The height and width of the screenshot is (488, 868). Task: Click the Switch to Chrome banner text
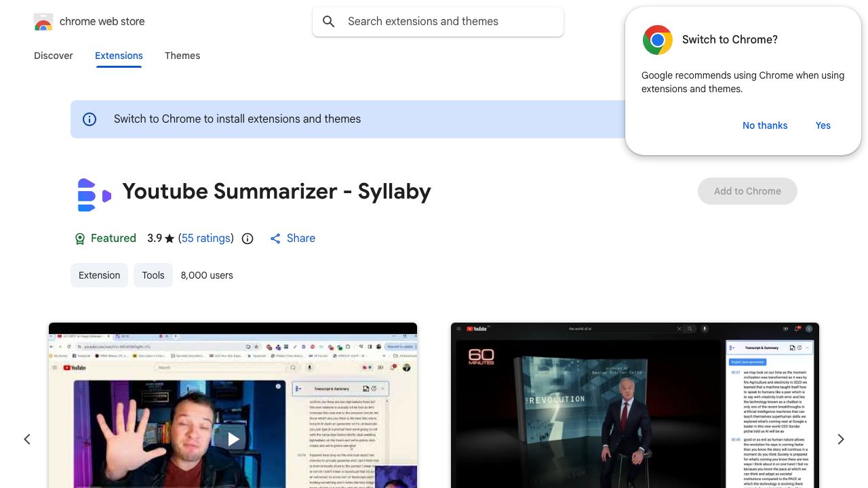point(237,119)
